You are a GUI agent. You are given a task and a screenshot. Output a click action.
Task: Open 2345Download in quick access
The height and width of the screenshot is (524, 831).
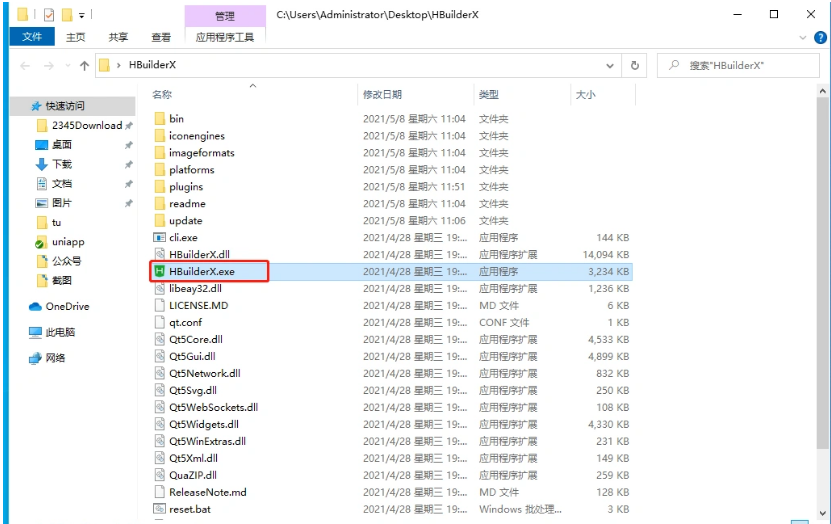pos(87,125)
